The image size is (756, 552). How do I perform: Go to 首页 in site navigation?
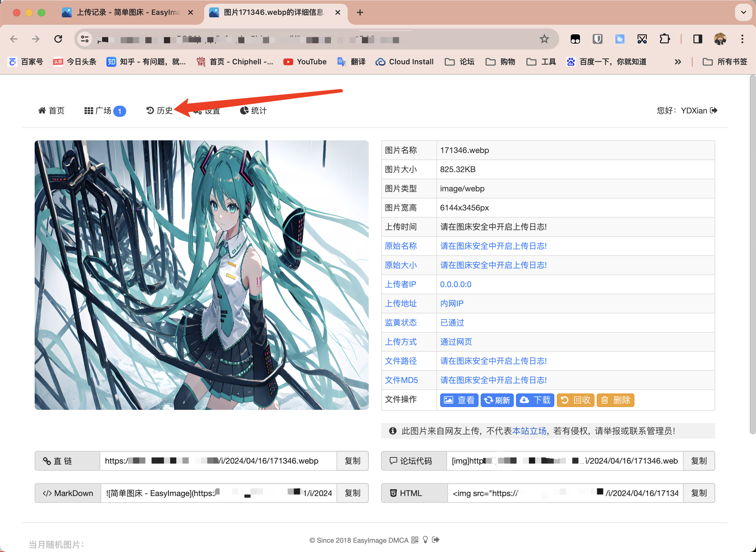pos(51,111)
